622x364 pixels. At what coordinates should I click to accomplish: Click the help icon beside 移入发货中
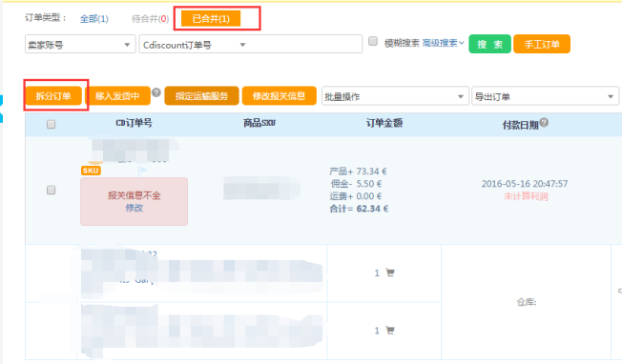156,92
